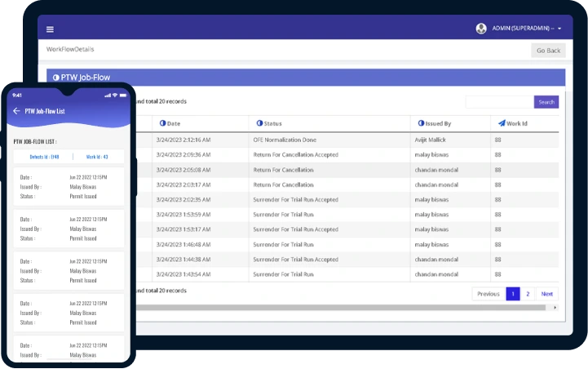588x369 pixels.
Task: Sort by Issued By column header
Action: (x=437, y=123)
